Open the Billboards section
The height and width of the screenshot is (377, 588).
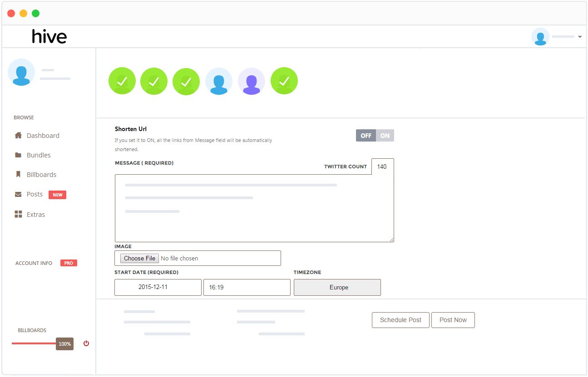41,174
